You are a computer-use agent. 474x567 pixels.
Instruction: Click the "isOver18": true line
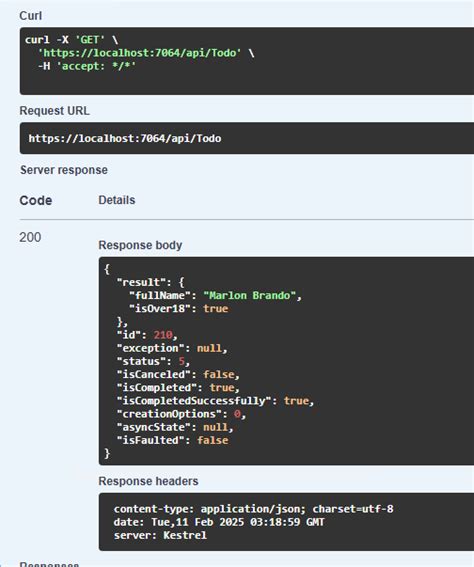click(179, 308)
